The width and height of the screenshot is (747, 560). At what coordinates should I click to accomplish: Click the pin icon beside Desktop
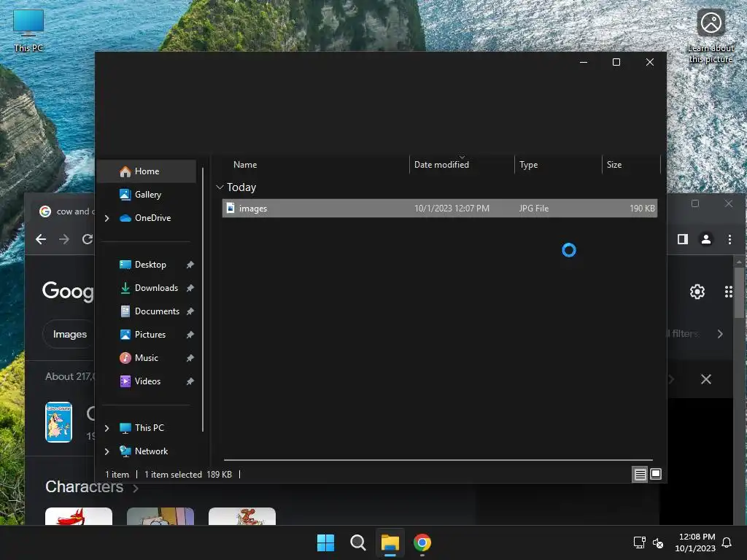click(190, 265)
